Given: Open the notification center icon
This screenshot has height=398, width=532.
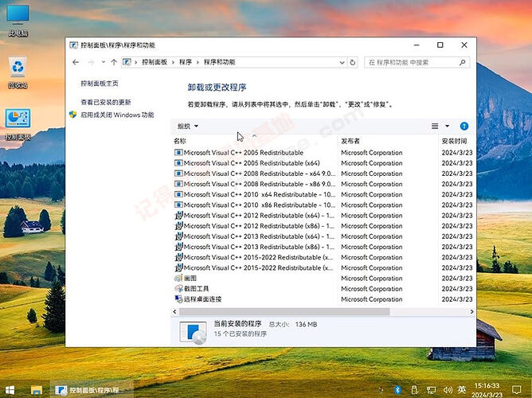Looking at the screenshot, I should (x=516, y=390).
